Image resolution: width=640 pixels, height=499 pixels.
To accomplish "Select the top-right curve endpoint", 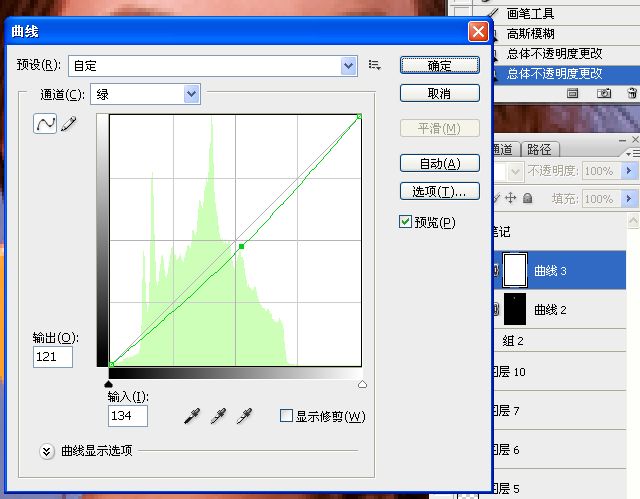I will tap(359, 117).
